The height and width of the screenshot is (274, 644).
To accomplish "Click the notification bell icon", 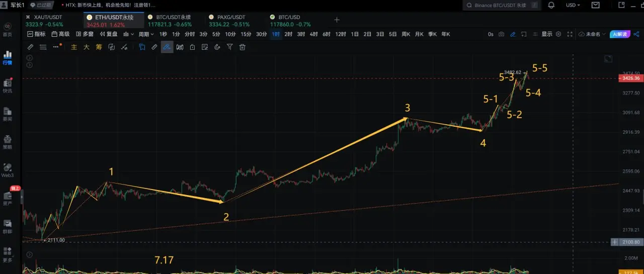I will click(551, 5).
